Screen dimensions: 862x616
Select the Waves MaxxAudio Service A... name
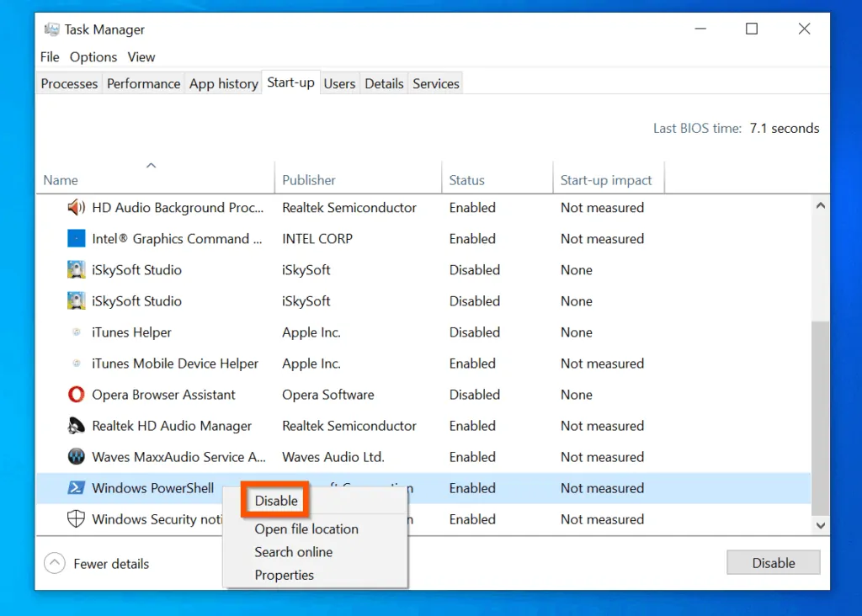(178, 457)
